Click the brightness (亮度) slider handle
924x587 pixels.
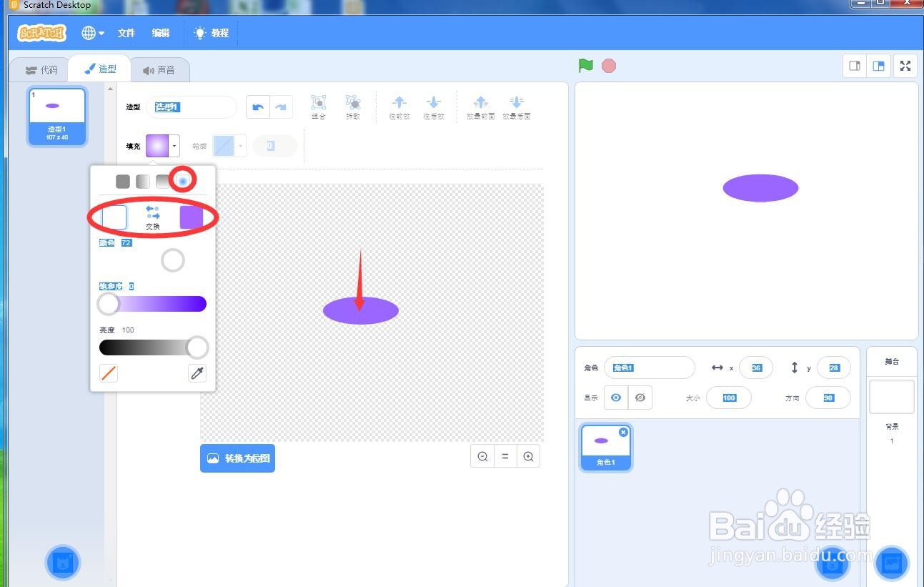coord(197,347)
